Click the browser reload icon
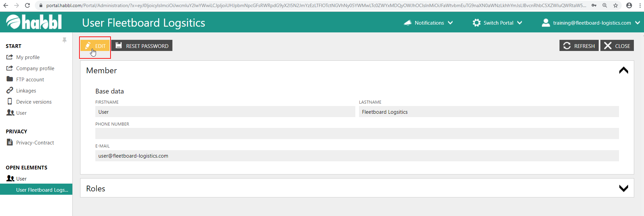This screenshot has height=216, width=644. (x=27, y=5)
